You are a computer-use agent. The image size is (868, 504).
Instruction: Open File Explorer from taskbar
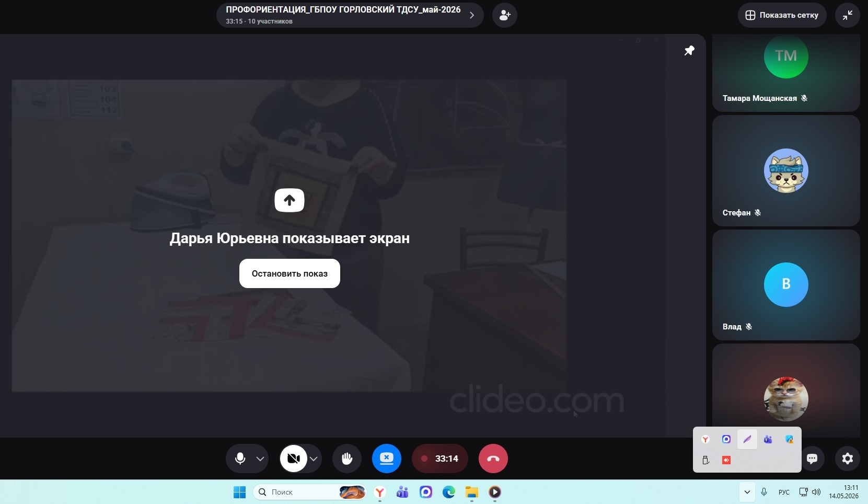[x=472, y=492]
